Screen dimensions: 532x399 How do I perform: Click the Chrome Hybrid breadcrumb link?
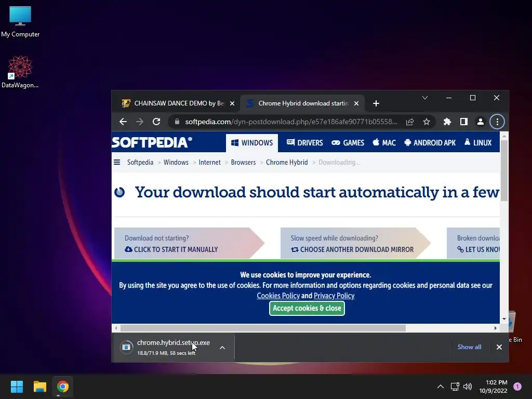pos(287,163)
